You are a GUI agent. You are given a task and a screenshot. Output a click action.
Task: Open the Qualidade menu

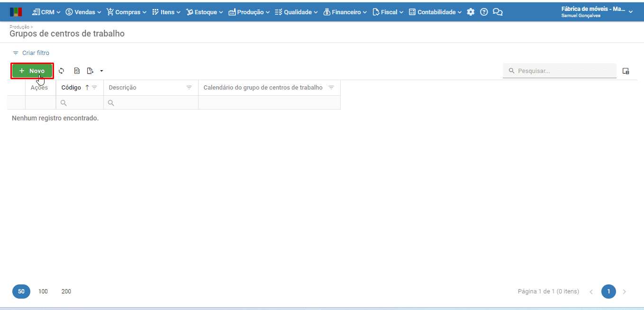(296, 12)
